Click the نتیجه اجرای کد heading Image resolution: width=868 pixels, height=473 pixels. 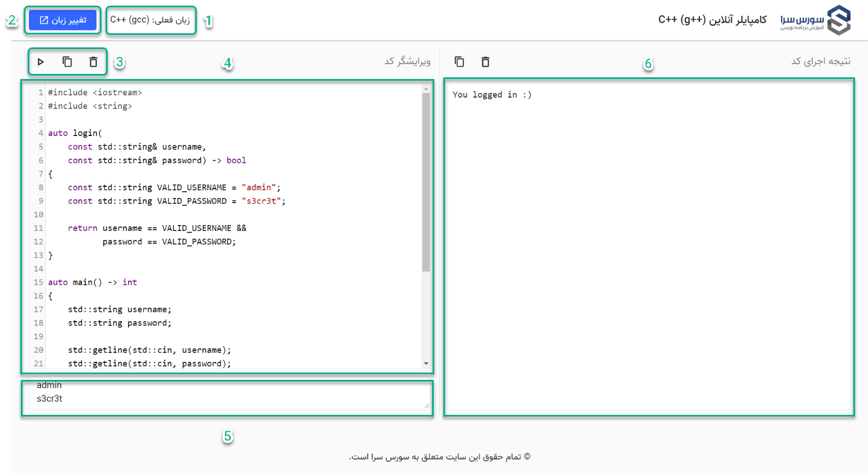pyautogui.click(x=821, y=61)
